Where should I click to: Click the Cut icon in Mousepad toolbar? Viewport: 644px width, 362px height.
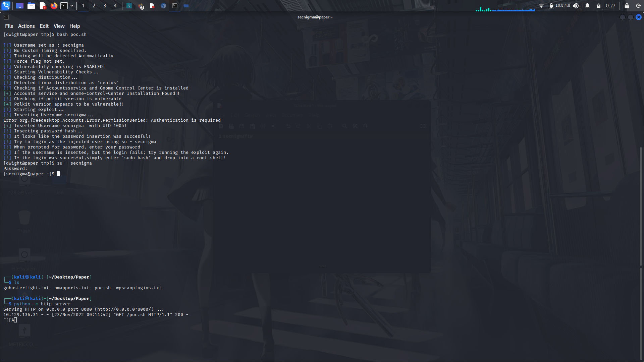click(x=309, y=126)
